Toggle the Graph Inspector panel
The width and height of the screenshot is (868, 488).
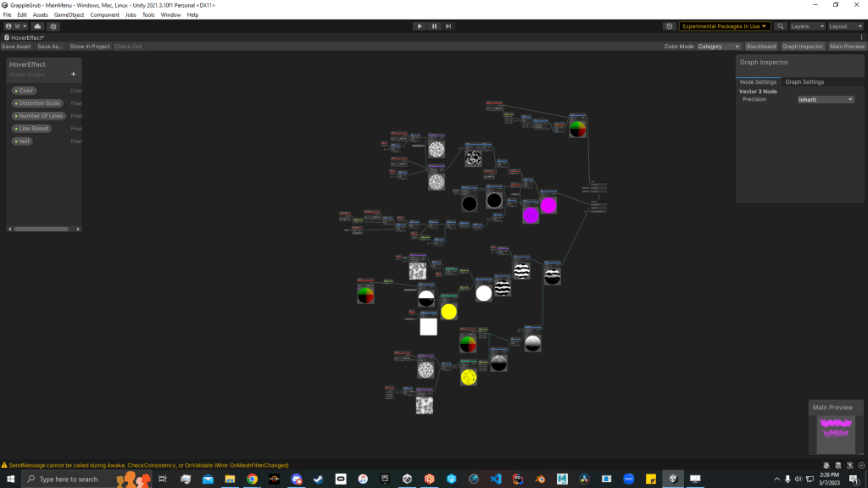[802, 47]
